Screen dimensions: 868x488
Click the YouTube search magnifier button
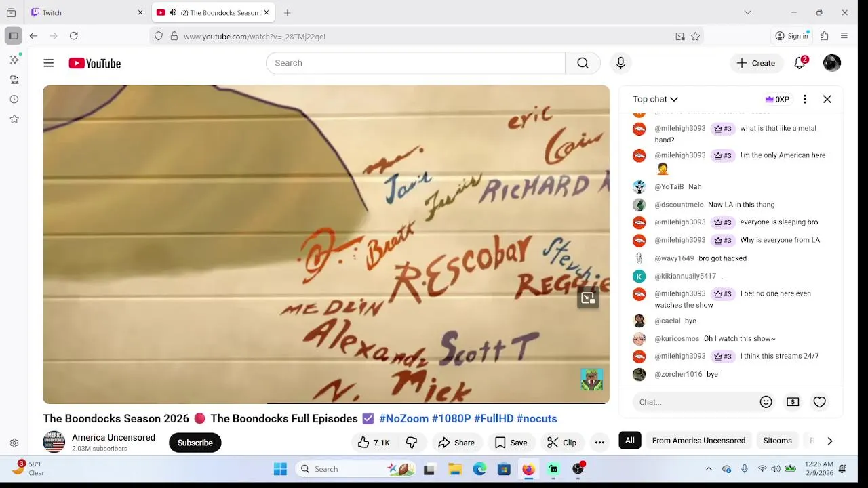(x=583, y=63)
